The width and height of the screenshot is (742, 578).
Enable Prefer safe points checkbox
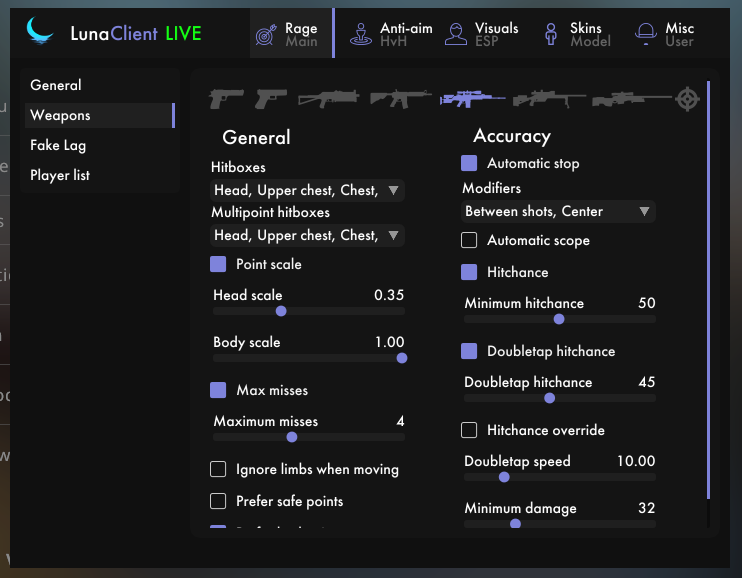tap(218, 501)
